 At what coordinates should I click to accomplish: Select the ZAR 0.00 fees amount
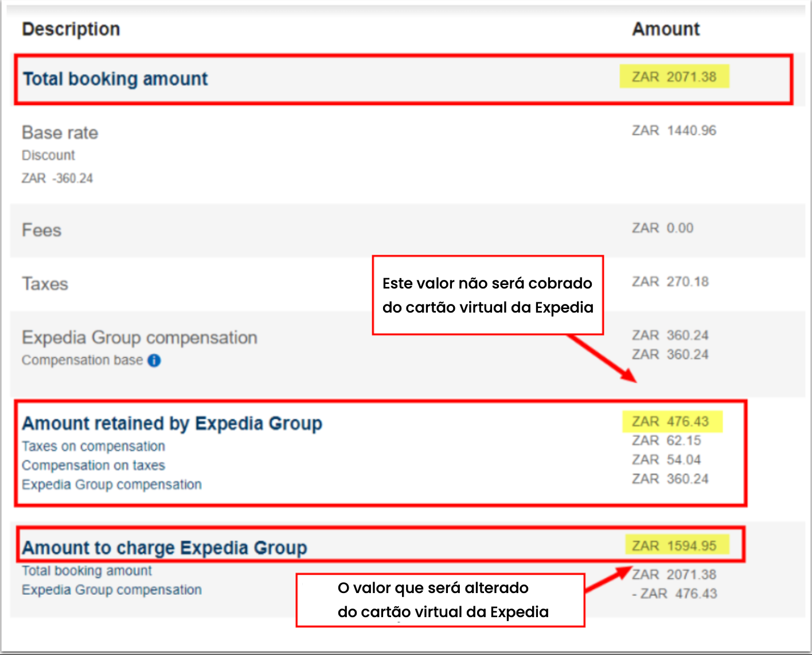click(x=662, y=228)
